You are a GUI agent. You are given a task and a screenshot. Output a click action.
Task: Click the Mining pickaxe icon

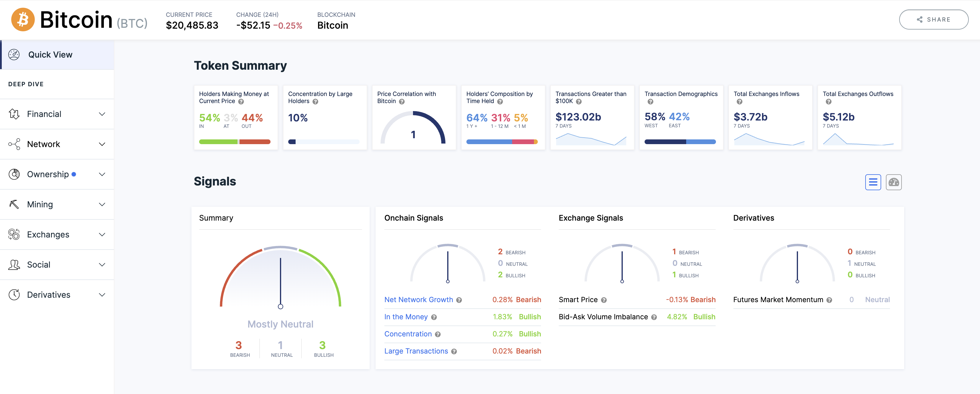(x=14, y=204)
